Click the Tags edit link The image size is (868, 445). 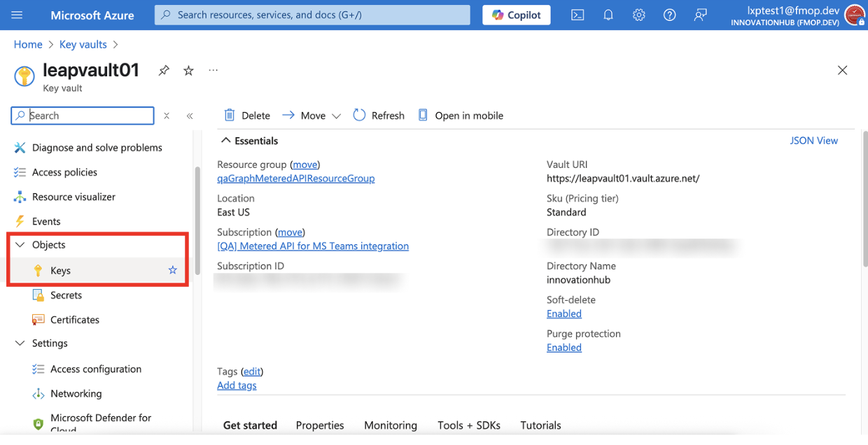pyautogui.click(x=252, y=371)
